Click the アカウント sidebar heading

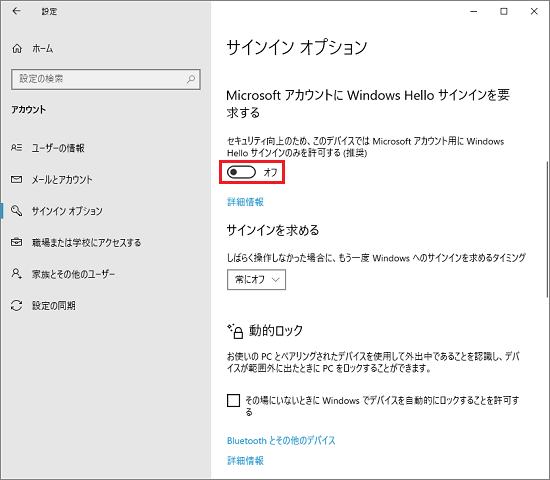point(28,109)
